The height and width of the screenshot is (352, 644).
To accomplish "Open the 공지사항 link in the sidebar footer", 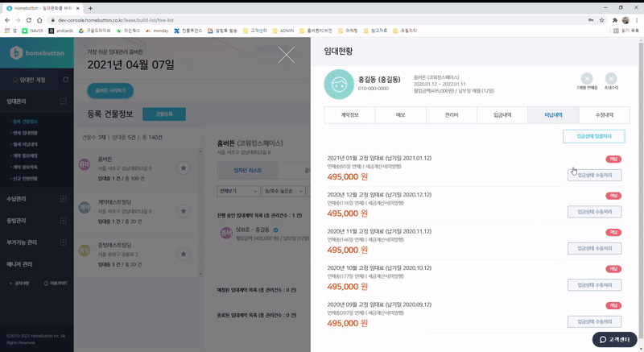I will coord(19,283).
